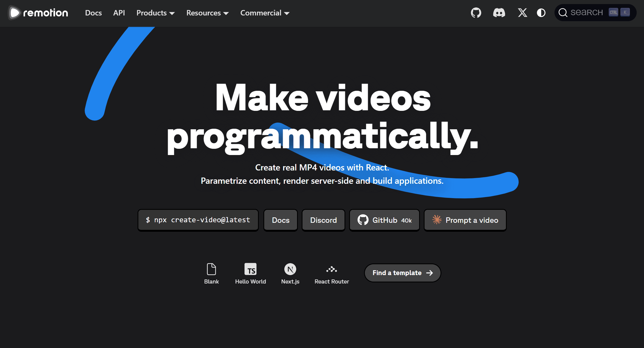This screenshot has height=348, width=644.
Task: Open the API navbar link
Action: pyautogui.click(x=119, y=13)
